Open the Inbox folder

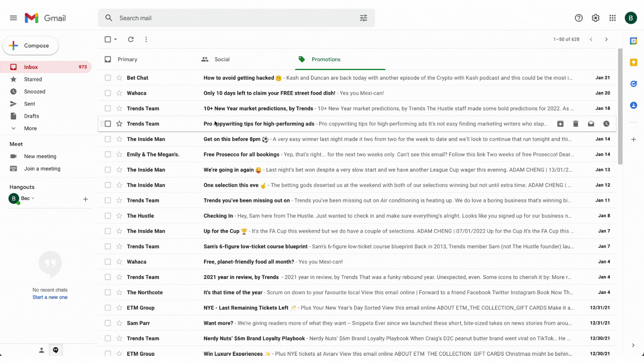click(46, 67)
